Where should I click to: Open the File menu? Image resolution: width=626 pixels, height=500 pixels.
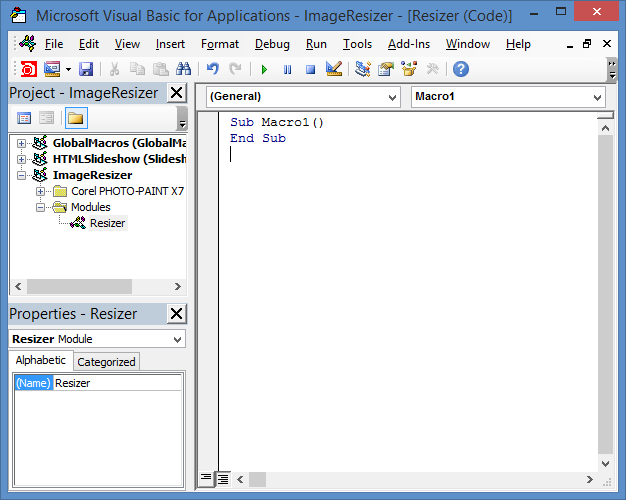pos(54,44)
